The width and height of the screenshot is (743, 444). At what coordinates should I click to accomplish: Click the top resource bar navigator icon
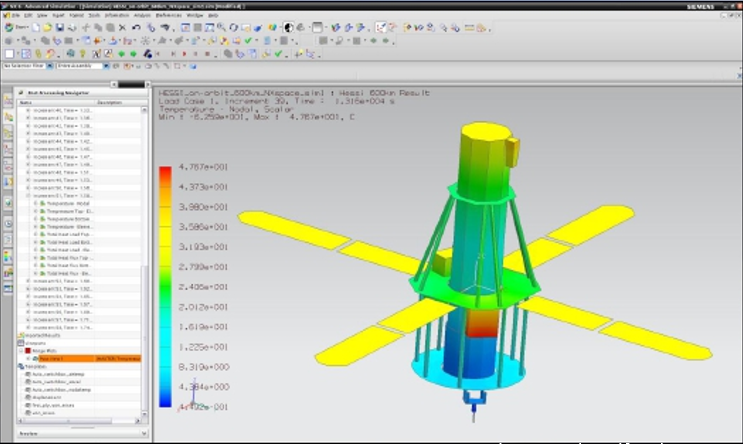[8, 100]
